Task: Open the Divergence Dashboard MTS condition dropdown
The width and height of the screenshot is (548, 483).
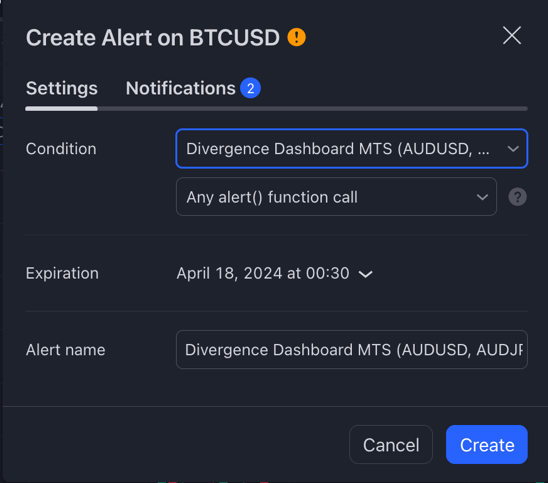Action: click(x=352, y=149)
